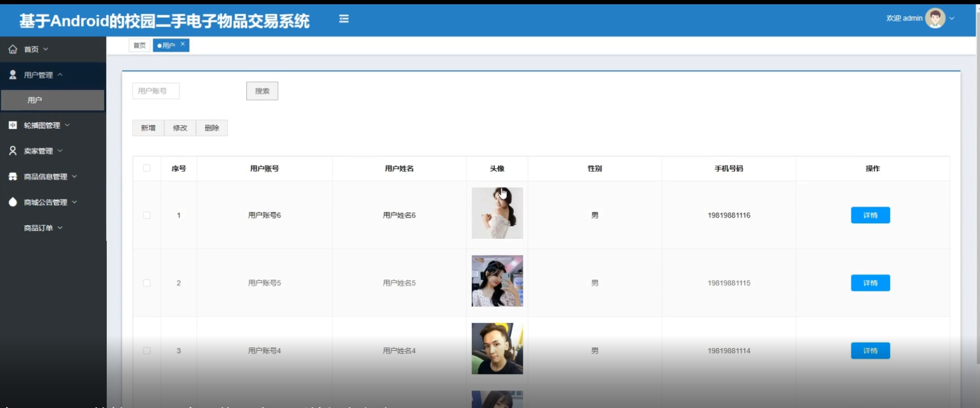980x408 pixels.
Task: Click the 用户管理 person icon
Action: 13,75
